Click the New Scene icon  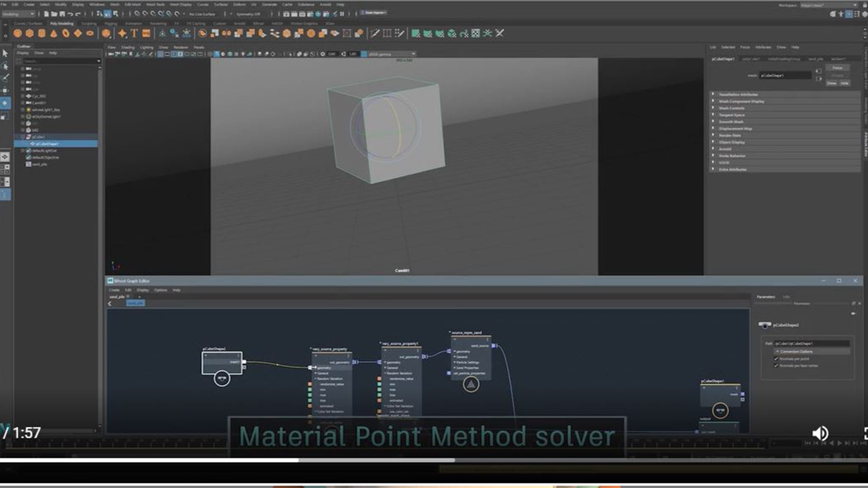click(47, 14)
